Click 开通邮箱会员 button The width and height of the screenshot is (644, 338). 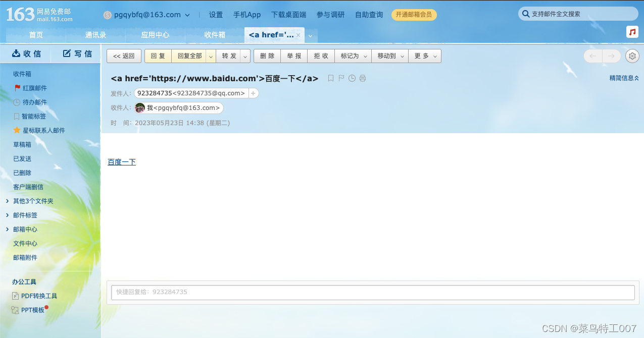[414, 15]
